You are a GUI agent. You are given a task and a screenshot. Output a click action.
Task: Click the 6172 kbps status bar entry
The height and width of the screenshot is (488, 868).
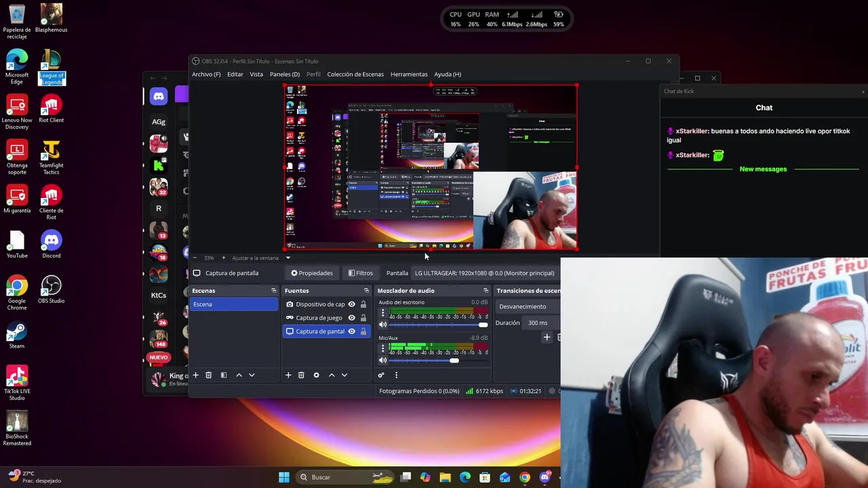tap(484, 391)
